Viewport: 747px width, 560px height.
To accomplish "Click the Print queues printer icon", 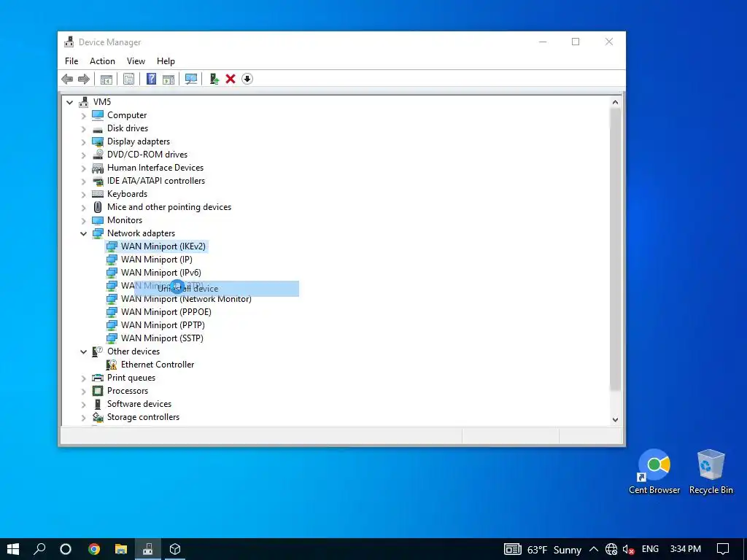I will coord(98,378).
